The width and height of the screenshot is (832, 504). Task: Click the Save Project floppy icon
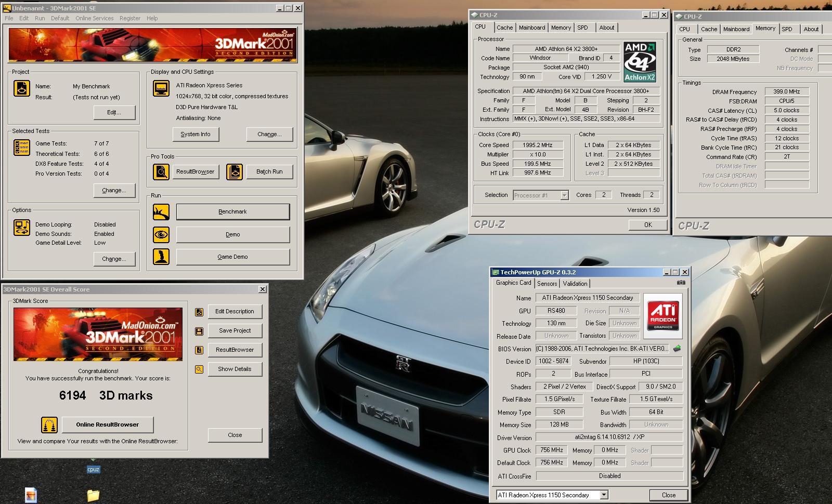(199, 331)
